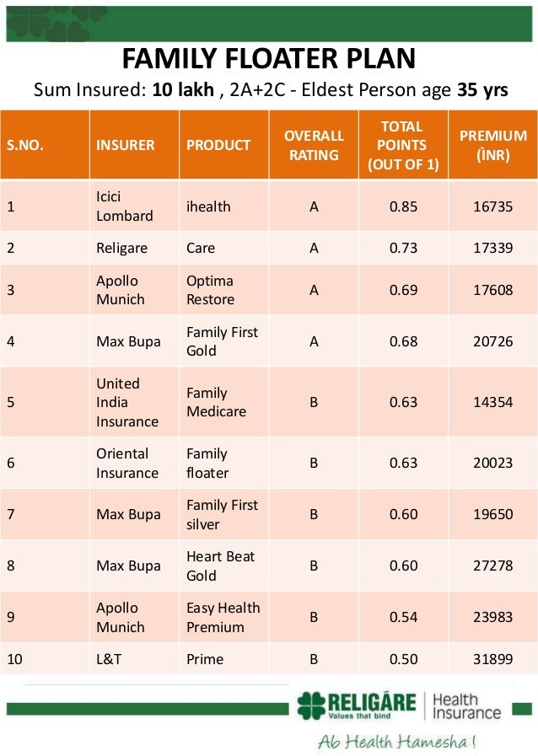The width and height of the screenshot is (538, 756).
Task: Select Easy Health Premium cell
Action: pos(223,617)
